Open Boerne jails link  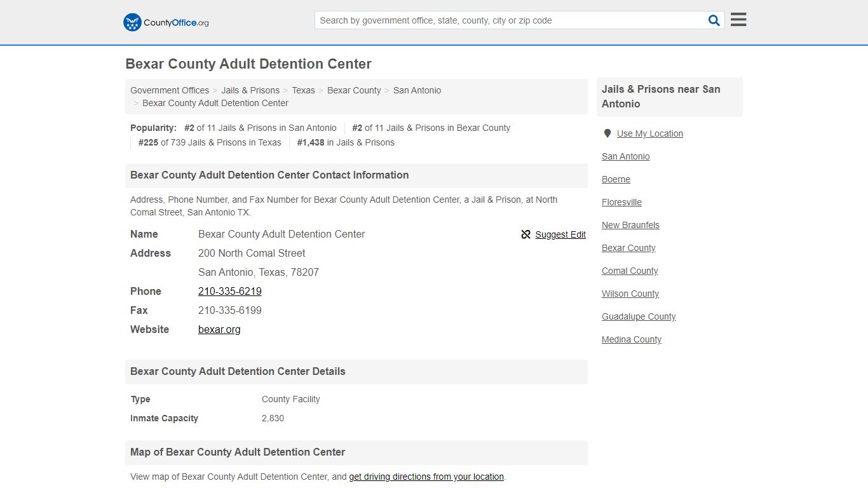click(x=616, y=179)
